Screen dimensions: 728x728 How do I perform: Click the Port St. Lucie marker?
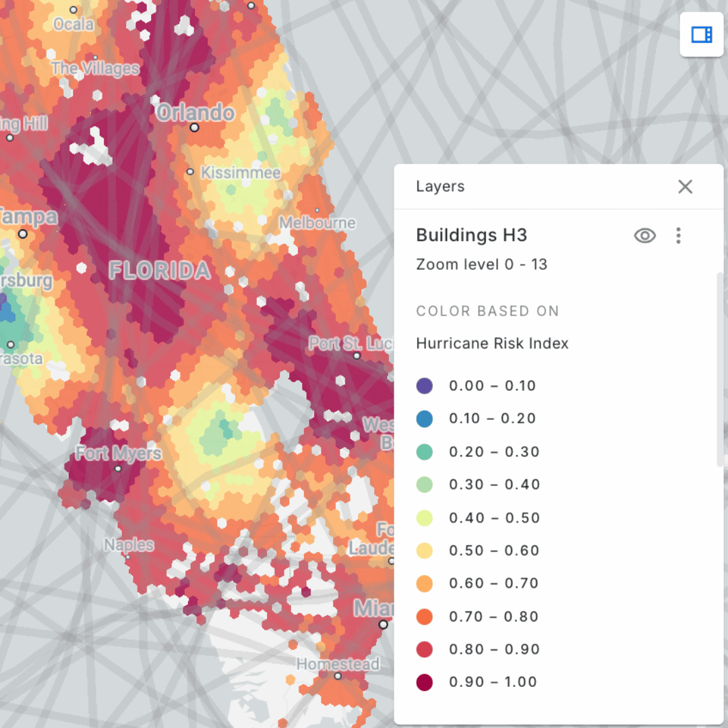click(357, 356)
